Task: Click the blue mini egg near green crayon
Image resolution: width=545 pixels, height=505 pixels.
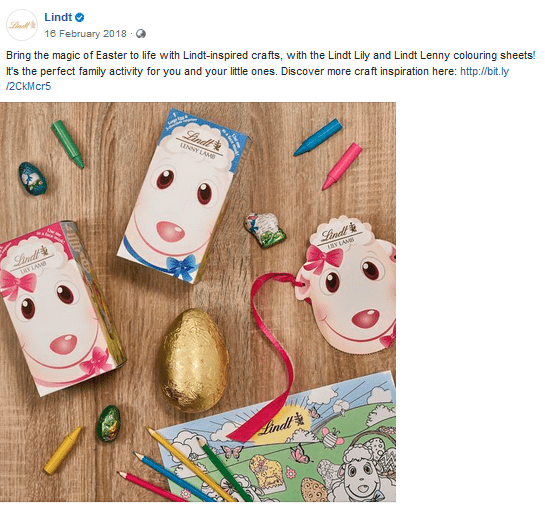Action: point(33,179)
